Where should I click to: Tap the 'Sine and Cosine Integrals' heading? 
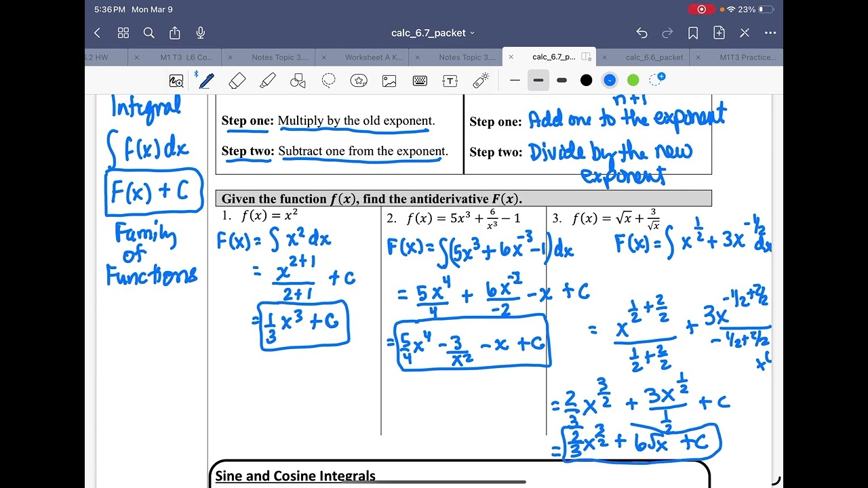pyautogui.click(x=295, y=476)
